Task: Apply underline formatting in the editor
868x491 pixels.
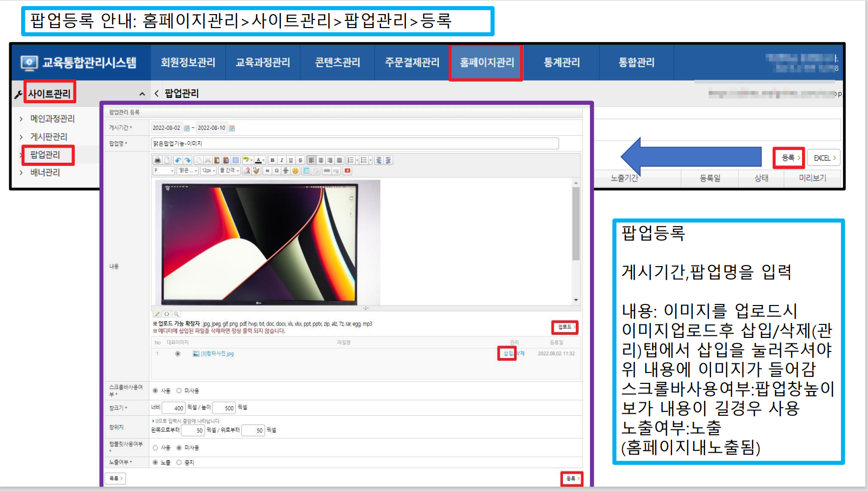Action: pyautogui.click(x=291, y=160)
